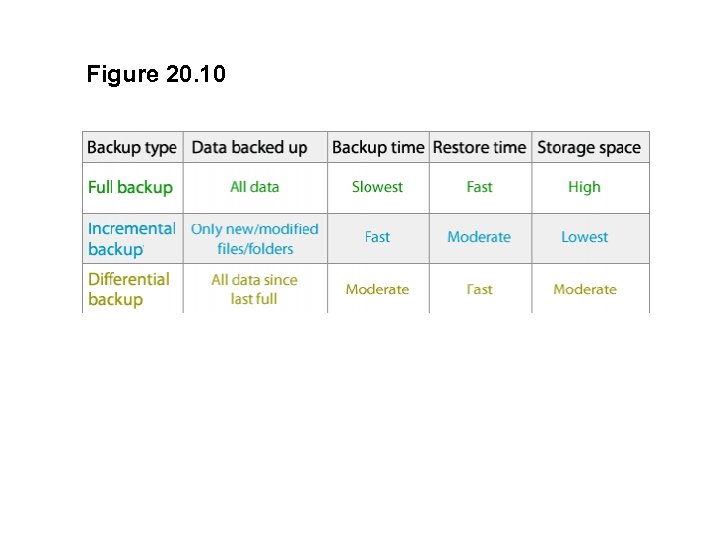This screenshot has height=540, width=720.
Task: Click the Data backed up header
Action: tap(250, 148)
